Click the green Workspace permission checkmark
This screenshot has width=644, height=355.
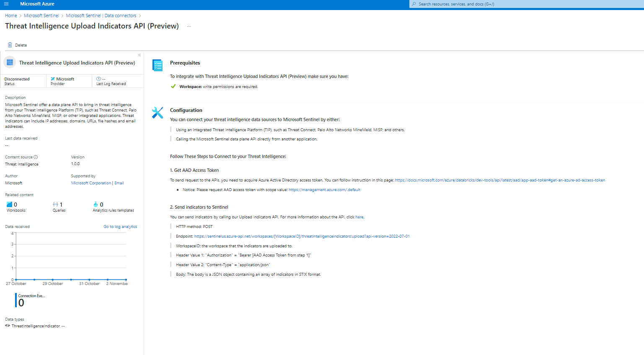(173, 87)
